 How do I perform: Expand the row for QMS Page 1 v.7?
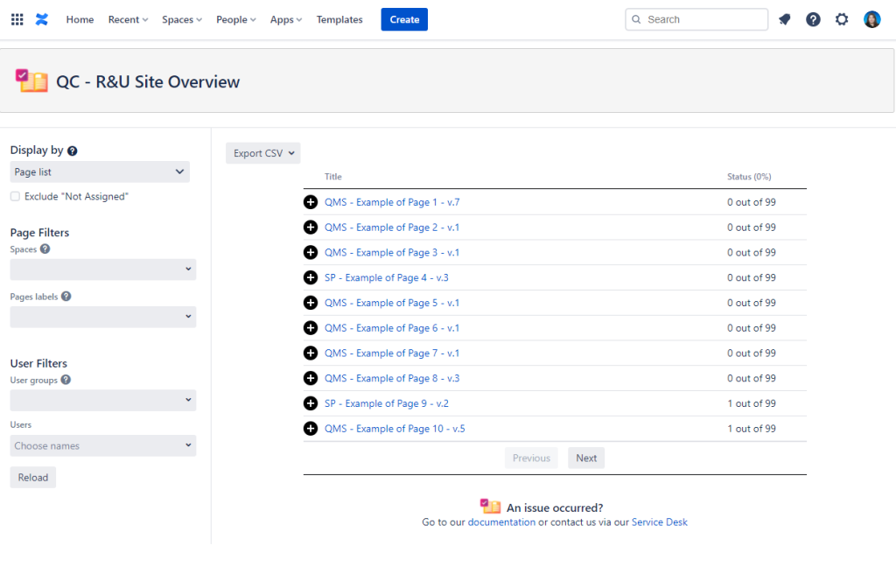311,202
